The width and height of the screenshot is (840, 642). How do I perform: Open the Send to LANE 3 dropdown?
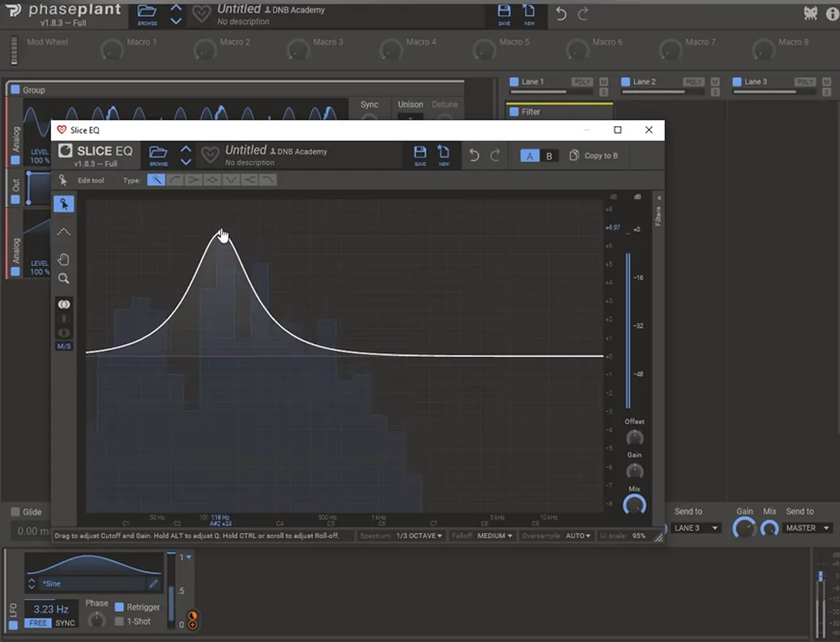tap(696, 528)
